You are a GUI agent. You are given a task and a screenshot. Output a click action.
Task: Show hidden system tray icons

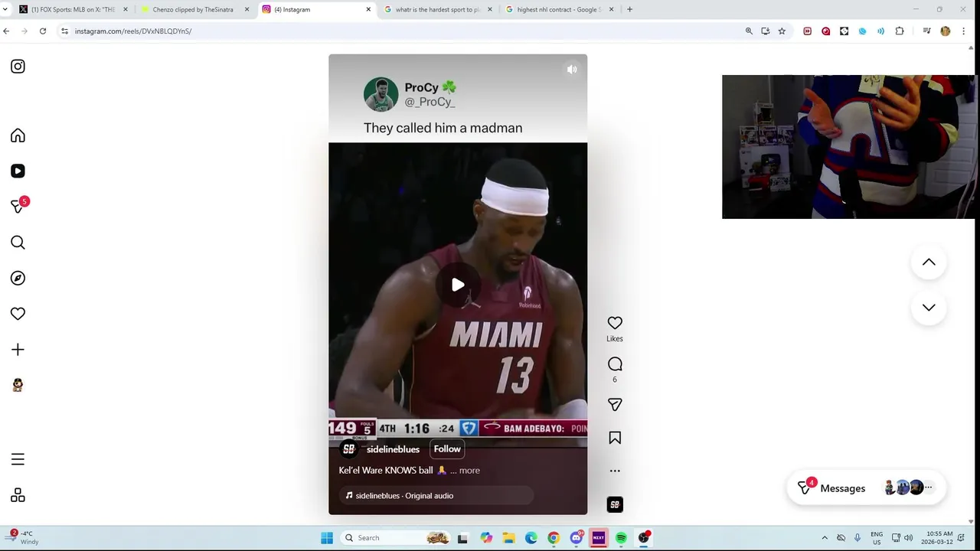point(825,538)
